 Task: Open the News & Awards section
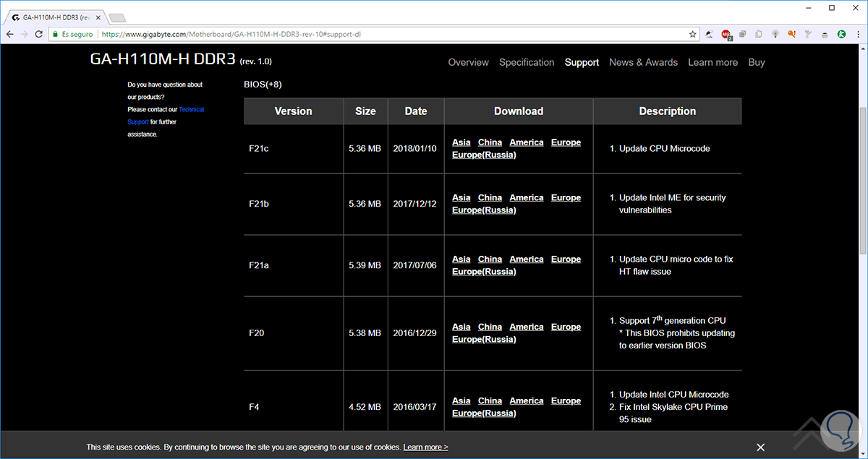click(x=644, y=62)
